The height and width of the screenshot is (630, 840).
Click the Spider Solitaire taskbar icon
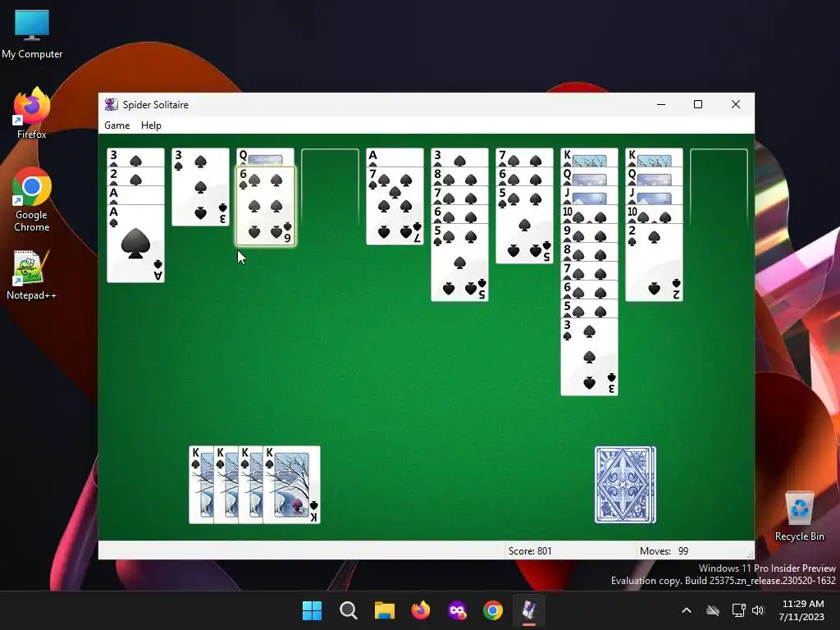tap(529, 610)
